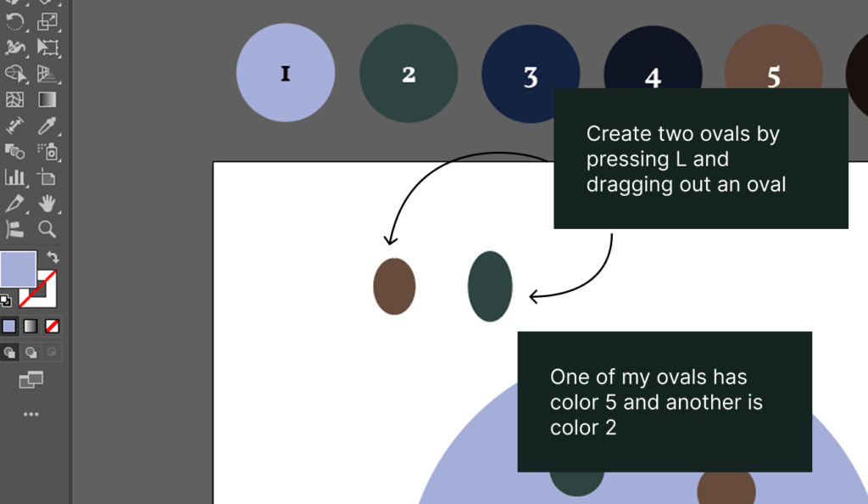Image resolution: width=868 pixels, height=504 pixels.
Task: Select the Eyedropper tool
Action: (x=47, y=126)
